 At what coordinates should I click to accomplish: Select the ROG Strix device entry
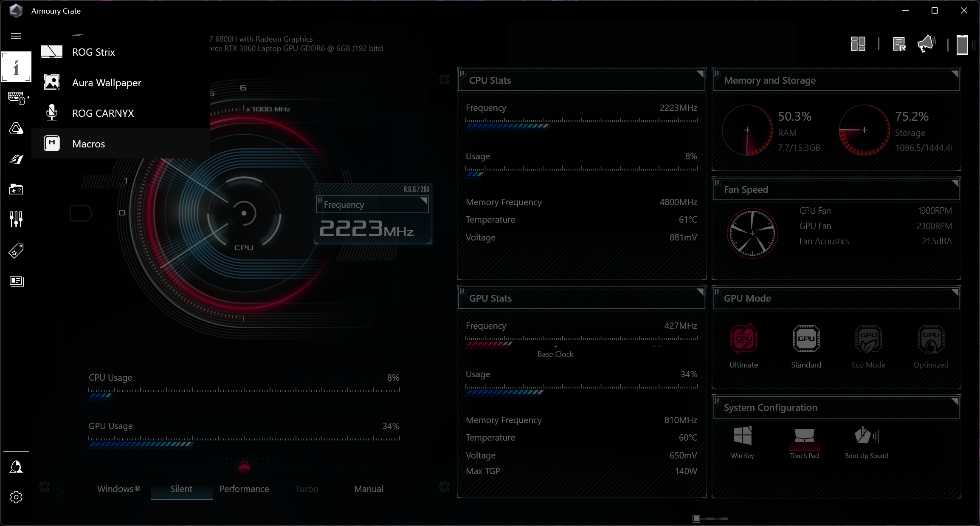pos(121,52)
